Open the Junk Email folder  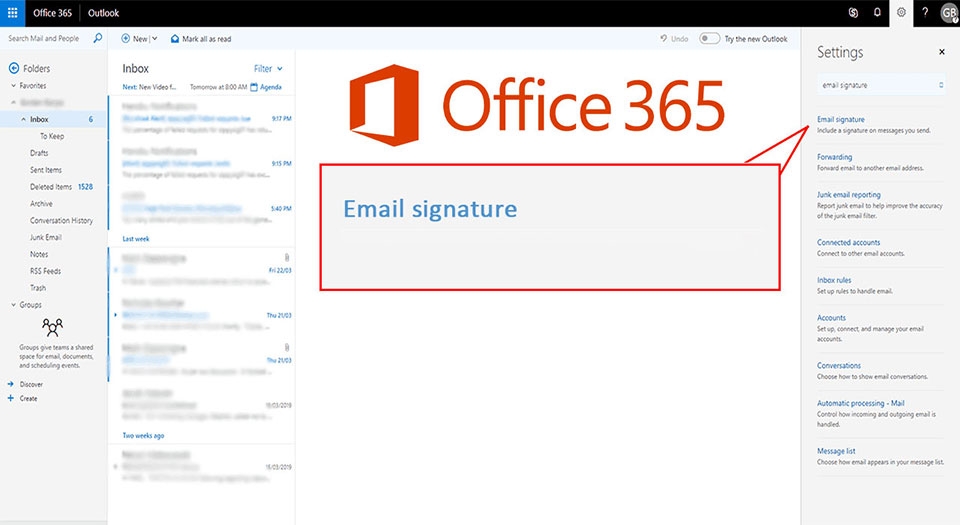coord(46,237)
